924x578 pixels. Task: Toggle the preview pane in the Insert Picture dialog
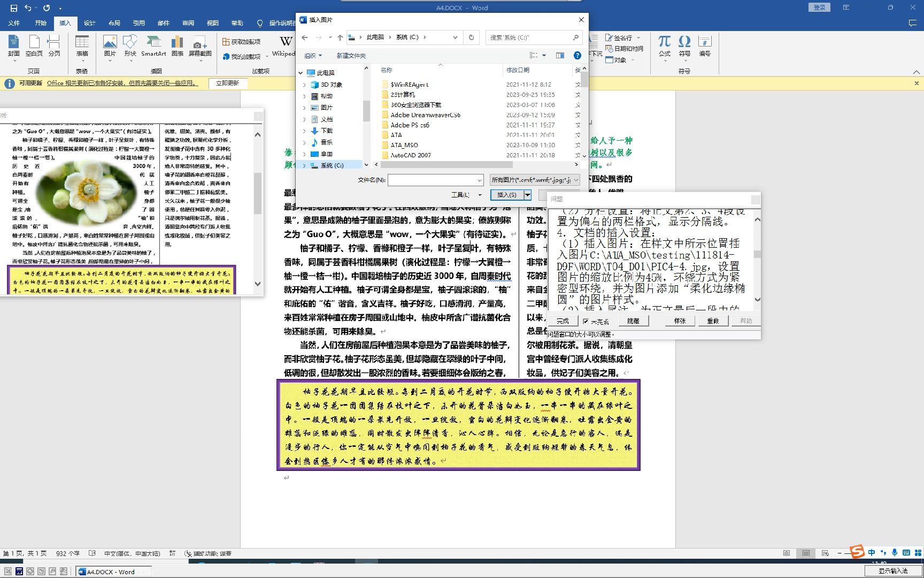[x=560, y=55]
